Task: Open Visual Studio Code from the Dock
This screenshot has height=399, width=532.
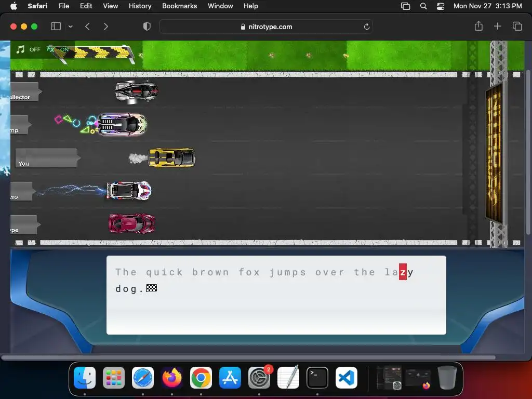Action: coord(347,378)
